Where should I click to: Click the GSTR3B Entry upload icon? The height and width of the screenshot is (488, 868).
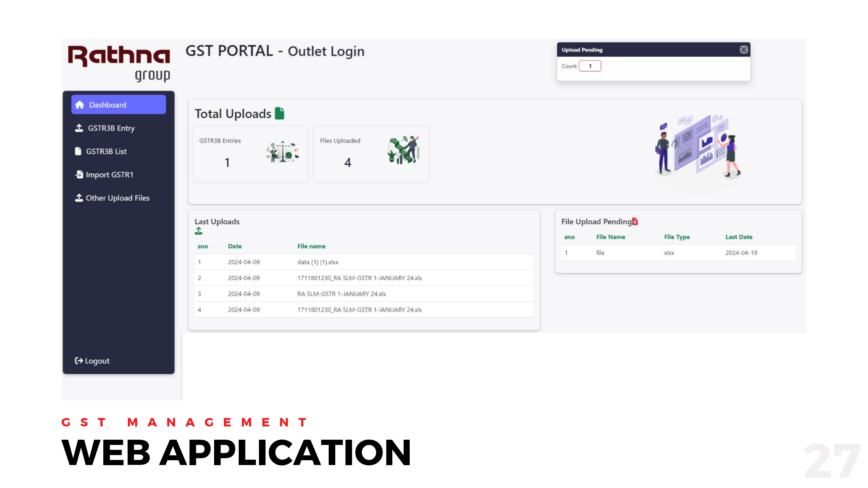tap(79, 128)
